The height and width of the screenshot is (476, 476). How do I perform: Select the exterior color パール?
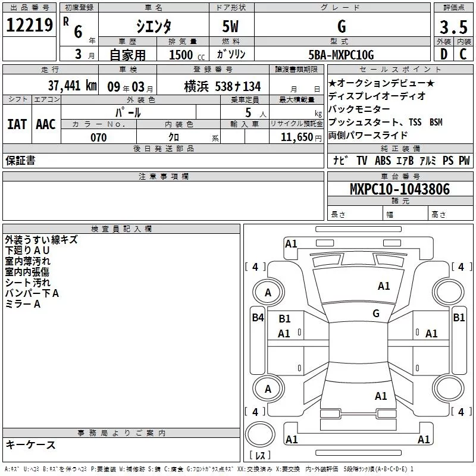tap(128, 112)
